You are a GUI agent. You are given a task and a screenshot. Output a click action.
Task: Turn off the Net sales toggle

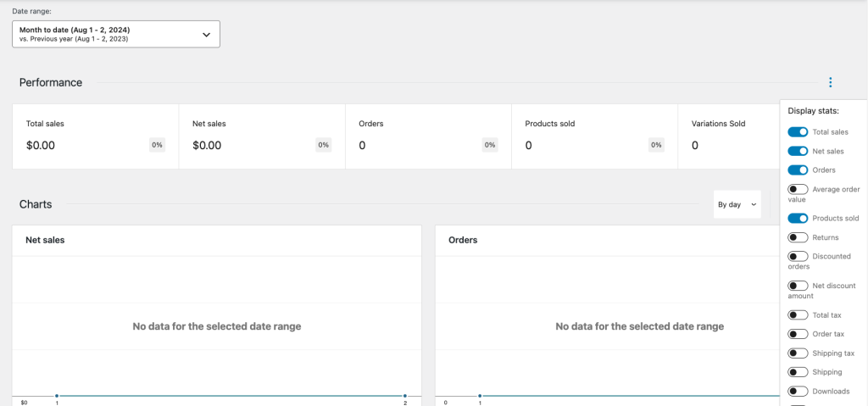tap(798, 151)
